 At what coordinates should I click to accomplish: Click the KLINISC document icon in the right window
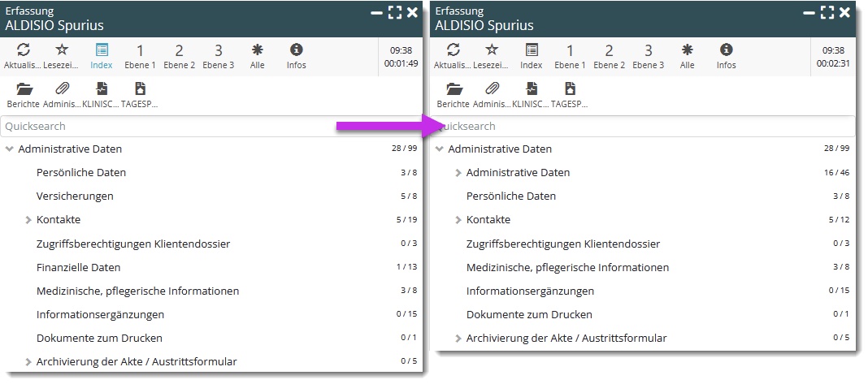point(532,89)
